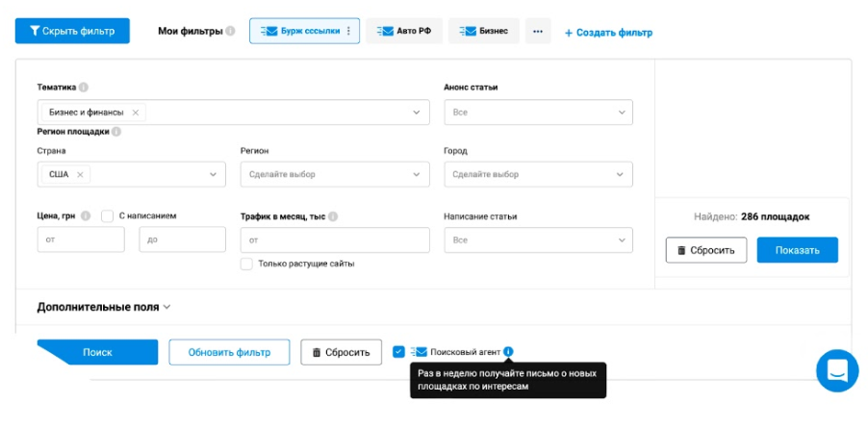Open the Регион dropdown
Screen dimensions: 868x428
point(334,174)
